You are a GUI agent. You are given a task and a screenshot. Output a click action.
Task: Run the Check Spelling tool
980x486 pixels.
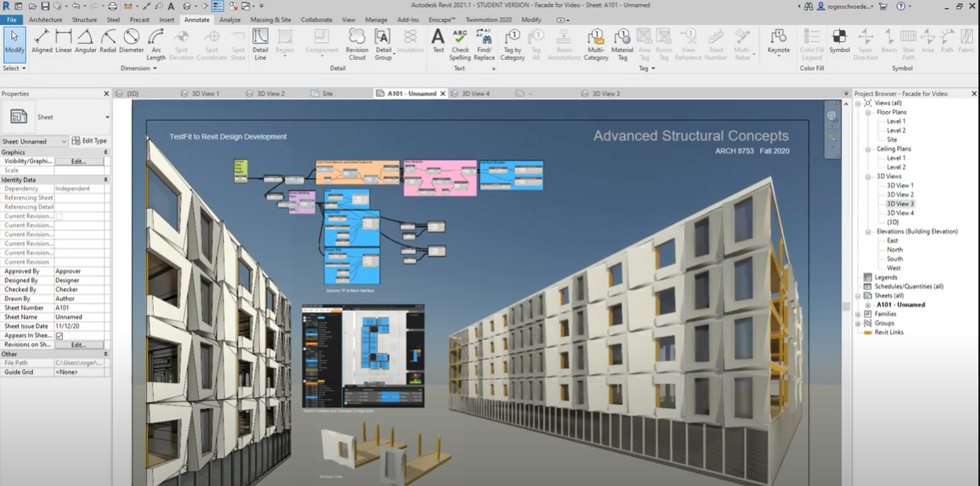tap(460, 42)
